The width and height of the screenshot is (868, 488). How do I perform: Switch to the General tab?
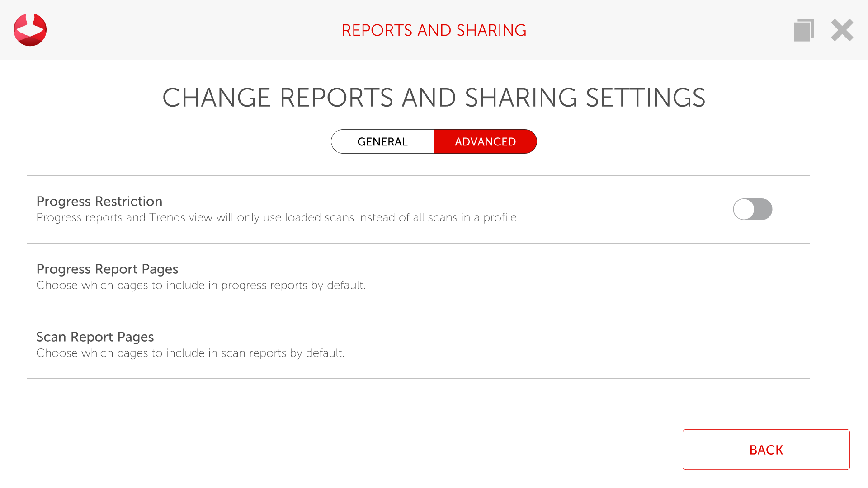pos(382,141)
